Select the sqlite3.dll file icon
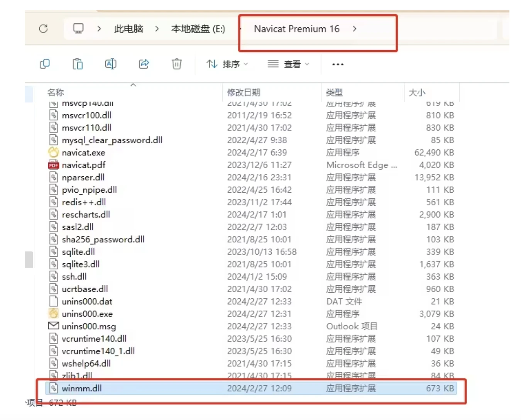Image resolution: width=521 pixels, height=420 pixels. 54,264
